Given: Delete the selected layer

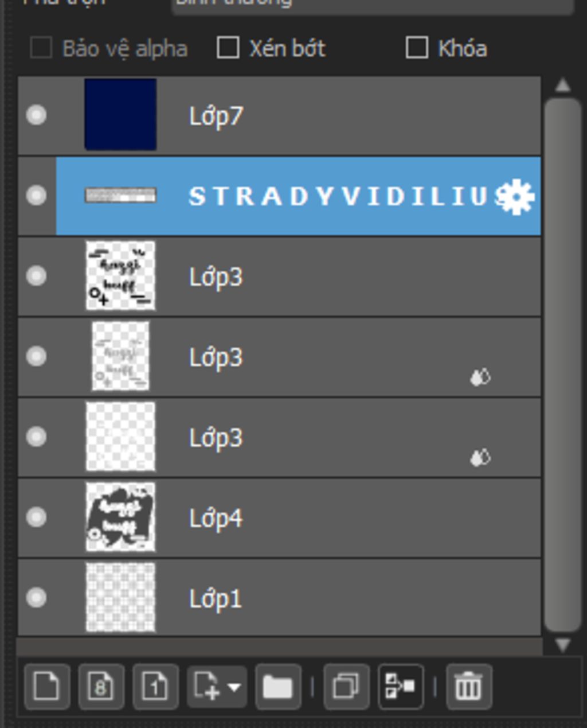Looking at the screenshot, I should tap(468, 687).
